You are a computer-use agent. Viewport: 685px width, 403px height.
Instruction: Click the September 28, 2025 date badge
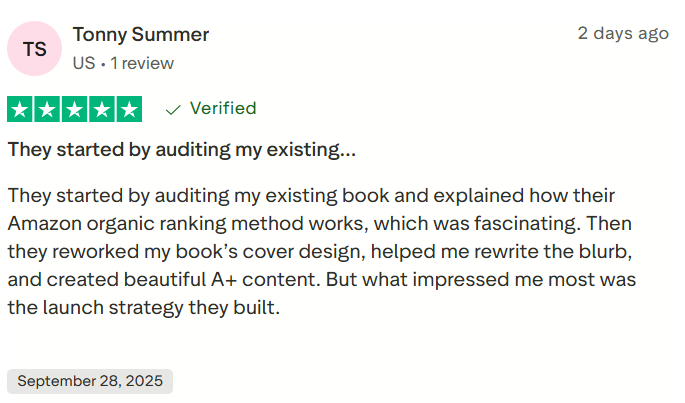point(90,381)
